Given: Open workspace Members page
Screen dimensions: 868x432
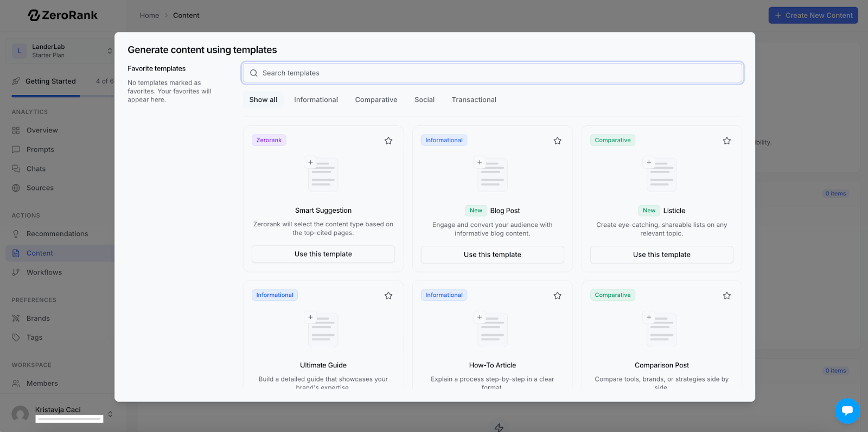Looking at the screenshot, I should (x=42, y=383).
